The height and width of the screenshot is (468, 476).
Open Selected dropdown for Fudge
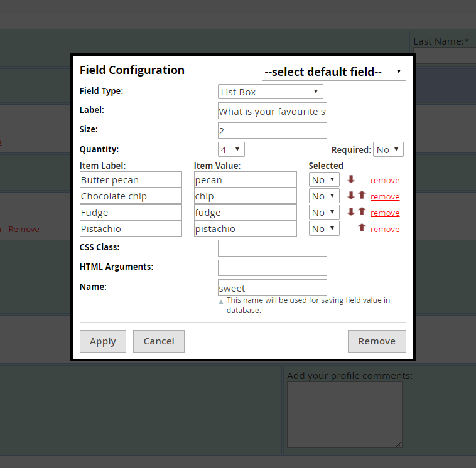(324, 212)
